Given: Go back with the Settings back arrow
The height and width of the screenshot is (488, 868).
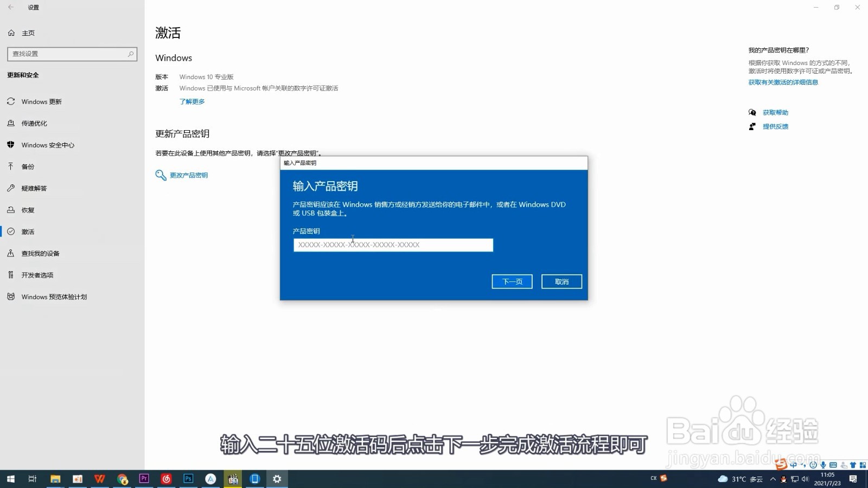Looking at the screenshot, I should click(x=11, y=7).
